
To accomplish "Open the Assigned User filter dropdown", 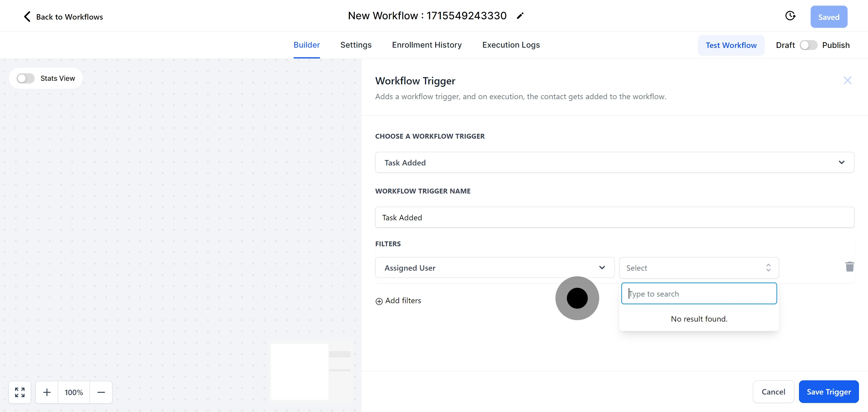I will [x=494, y=268].
